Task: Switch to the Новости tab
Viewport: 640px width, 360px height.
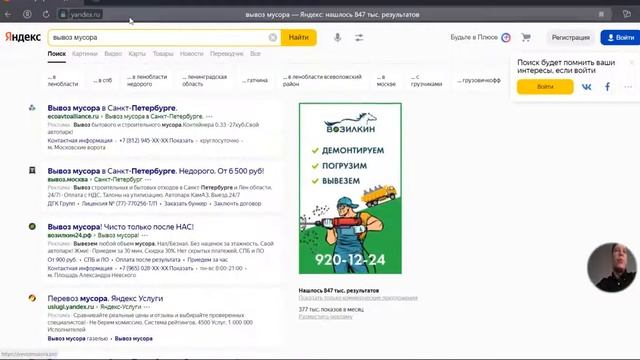Action: (x=191, y=54)
